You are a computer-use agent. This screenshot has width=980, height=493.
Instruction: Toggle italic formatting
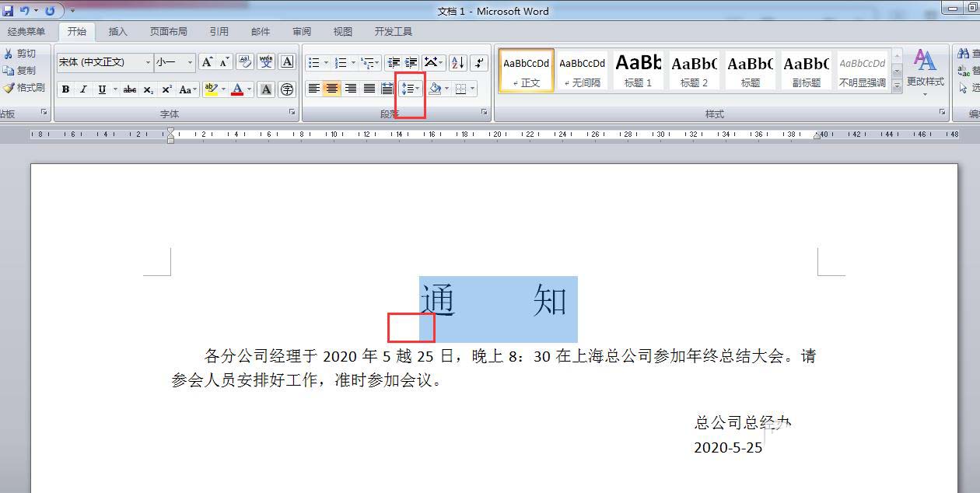coord(83,89)
